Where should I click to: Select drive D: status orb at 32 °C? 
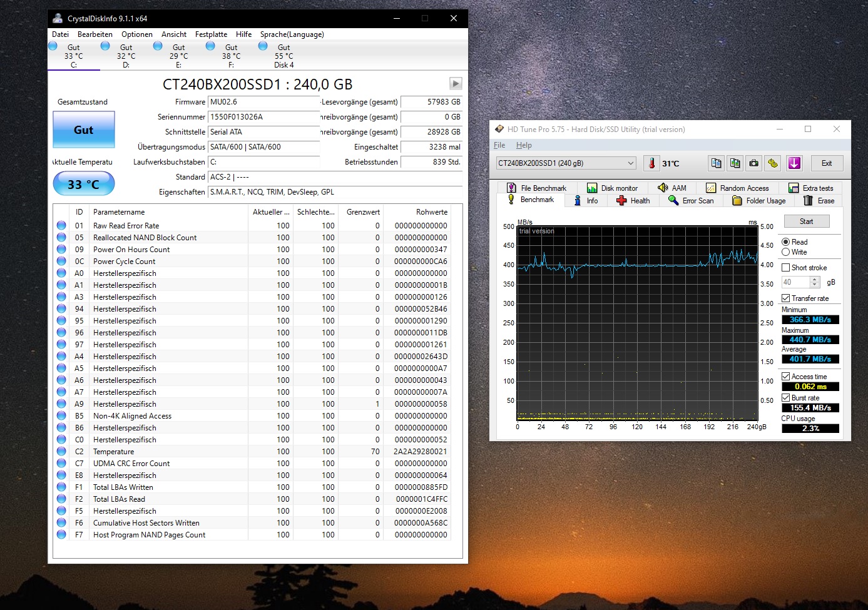point(106,46)
